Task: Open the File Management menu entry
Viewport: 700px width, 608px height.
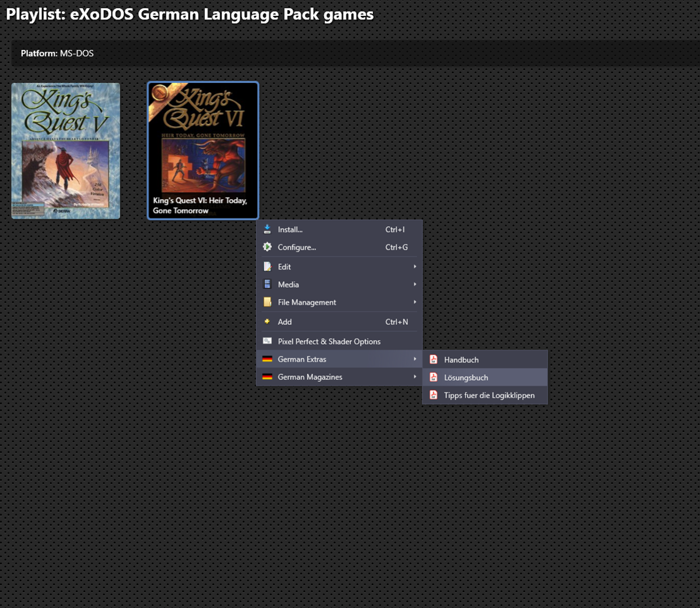Action: 339,303
